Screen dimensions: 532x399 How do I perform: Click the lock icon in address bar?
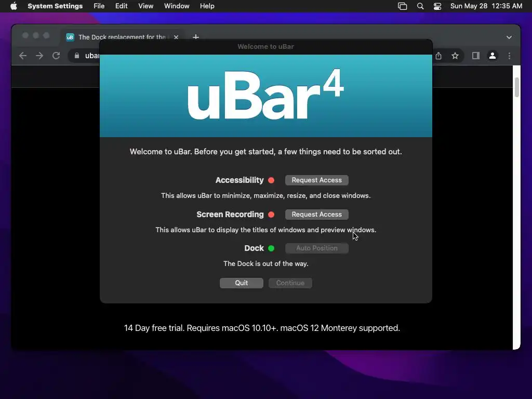pyautogui.click(x=77, y=56)
